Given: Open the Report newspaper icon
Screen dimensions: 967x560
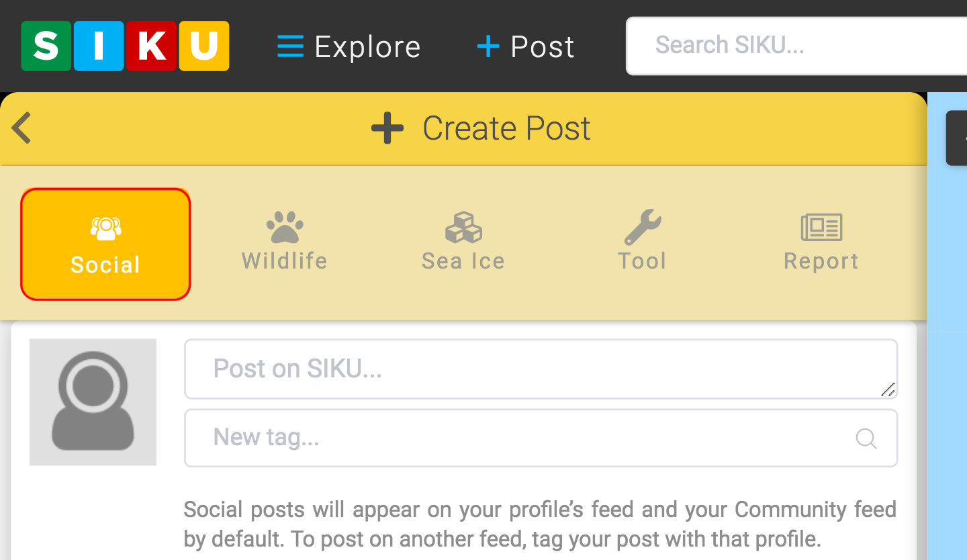Looking at the screenshot, I should 821,227.
